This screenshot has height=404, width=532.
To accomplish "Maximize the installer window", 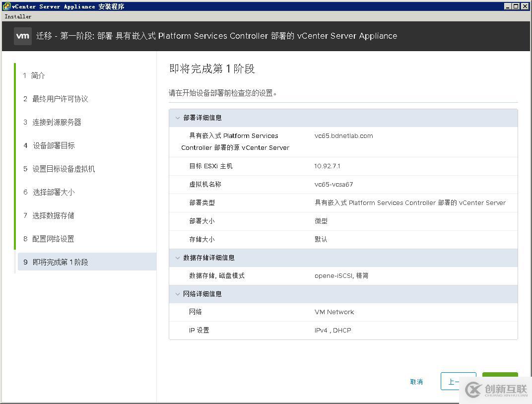I will (516, 6).
